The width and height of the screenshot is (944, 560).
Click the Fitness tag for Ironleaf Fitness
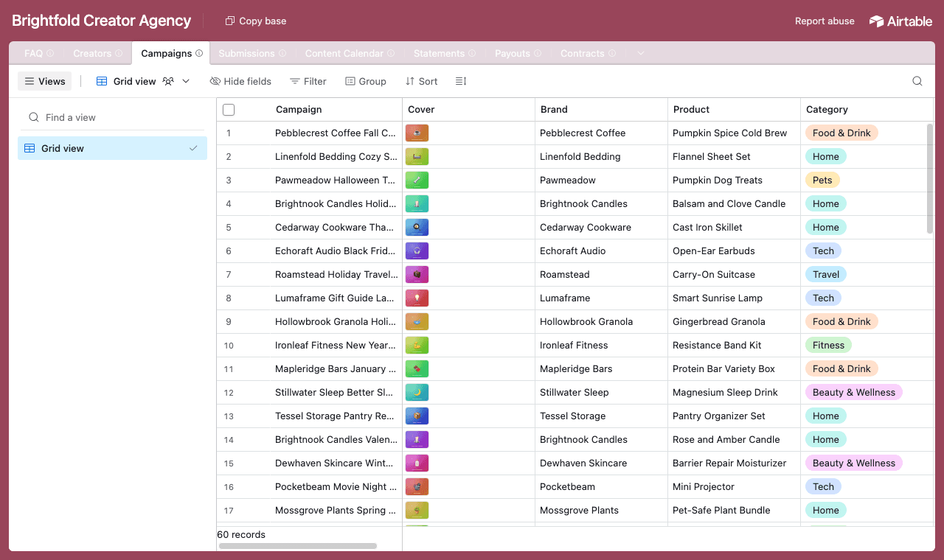coord(828,346)
